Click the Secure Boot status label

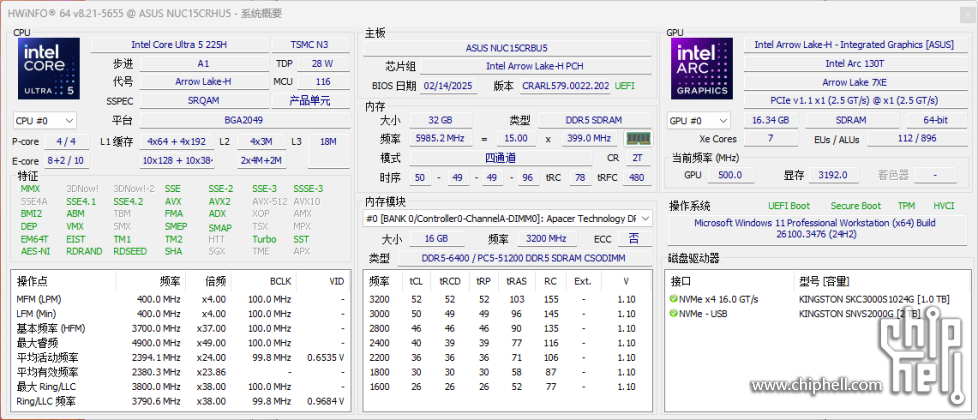pos(856,206)
